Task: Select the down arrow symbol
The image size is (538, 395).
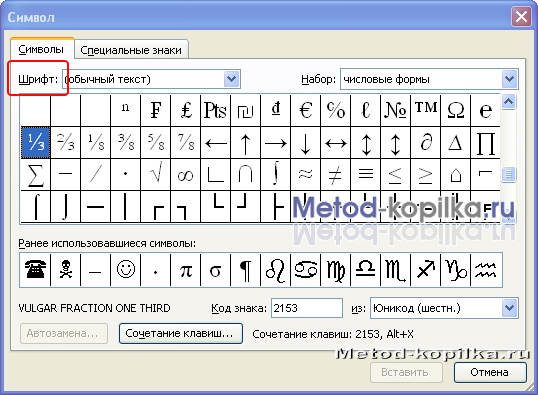Action: click(x=305, y=142)
